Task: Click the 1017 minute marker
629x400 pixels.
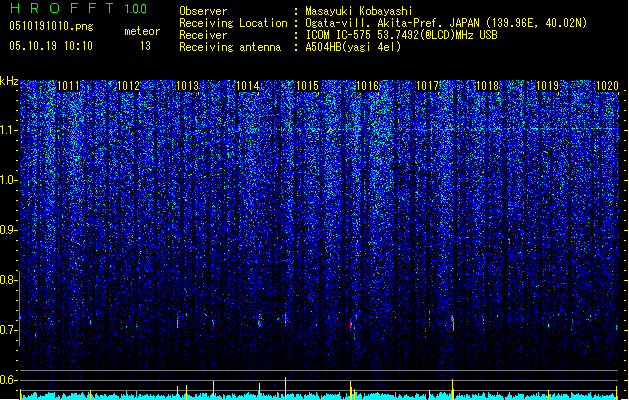Action: coord(428,86)
